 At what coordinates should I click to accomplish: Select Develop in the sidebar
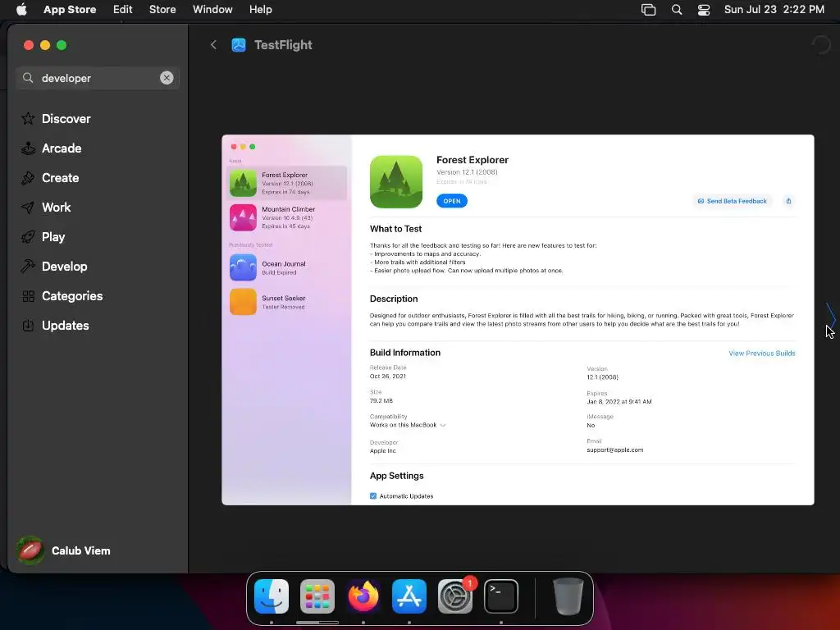tap(54, 267)
